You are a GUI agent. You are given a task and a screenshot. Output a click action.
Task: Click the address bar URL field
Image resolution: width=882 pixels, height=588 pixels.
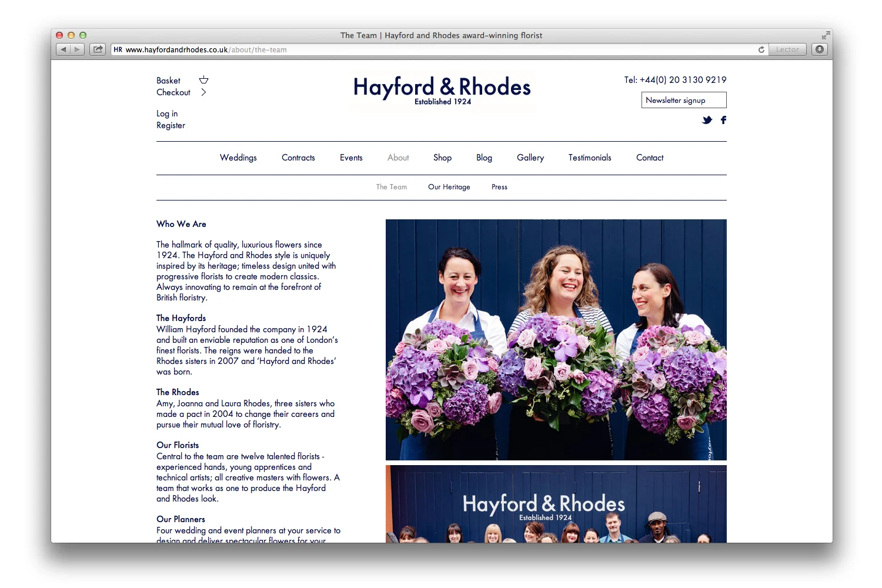[439, 49]
